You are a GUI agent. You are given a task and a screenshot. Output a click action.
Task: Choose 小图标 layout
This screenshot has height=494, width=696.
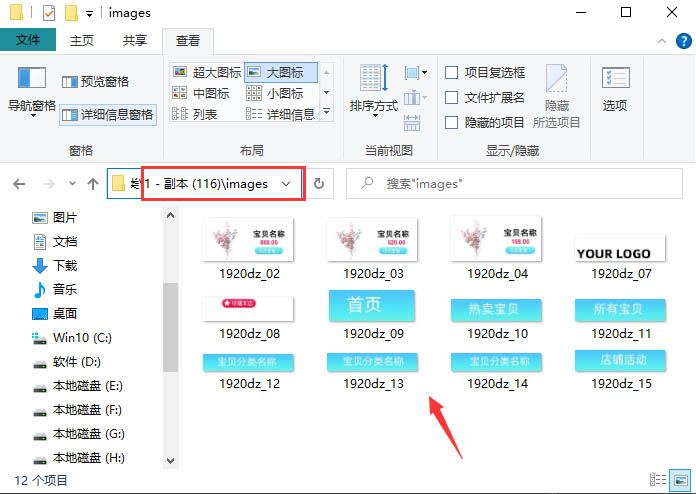pyautogui.click(x=275, y=93)
